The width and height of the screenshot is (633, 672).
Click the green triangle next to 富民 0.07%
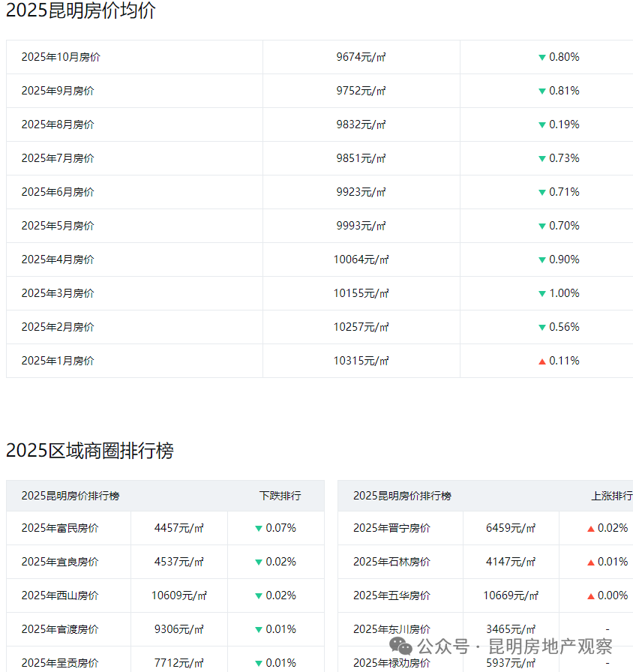[x=259, y=528]
